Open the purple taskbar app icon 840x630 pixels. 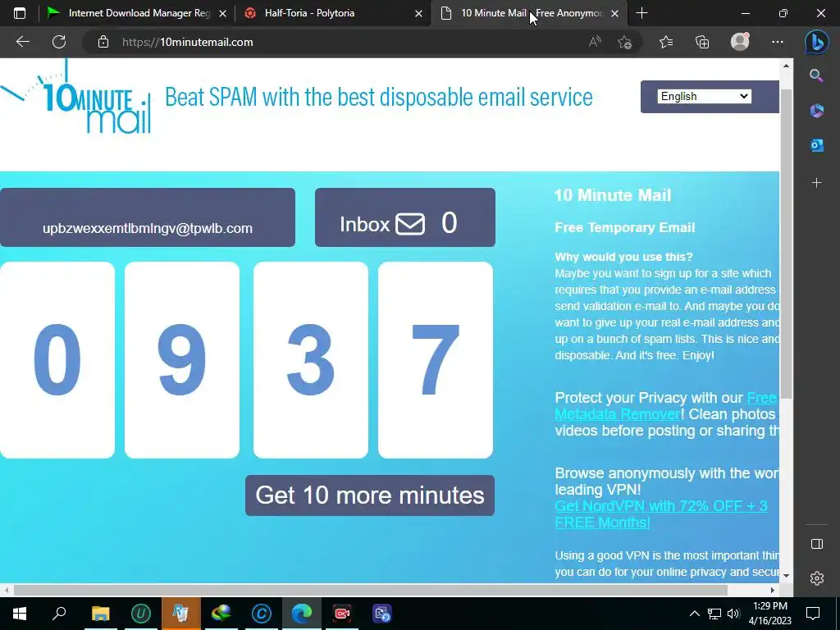tap(382, 614)
